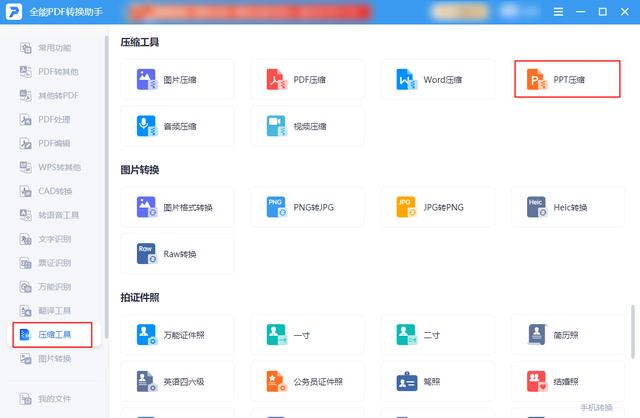Switch to 图片转换 in the sidebar
Image resolution: width=640 pixels, height=418 pixels.
[x=46, y=358]
